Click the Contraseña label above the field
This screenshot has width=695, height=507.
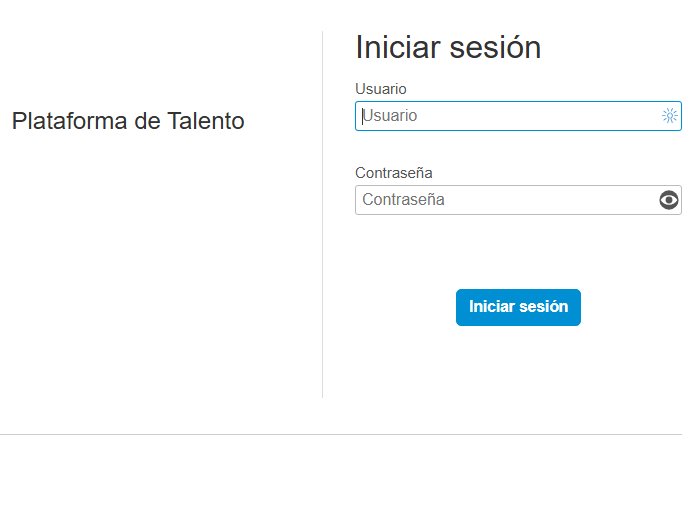[x=394, y=173]
